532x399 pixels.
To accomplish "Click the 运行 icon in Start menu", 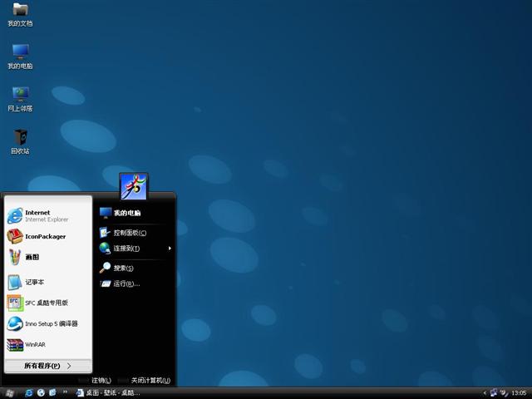I will click(106, 283).
